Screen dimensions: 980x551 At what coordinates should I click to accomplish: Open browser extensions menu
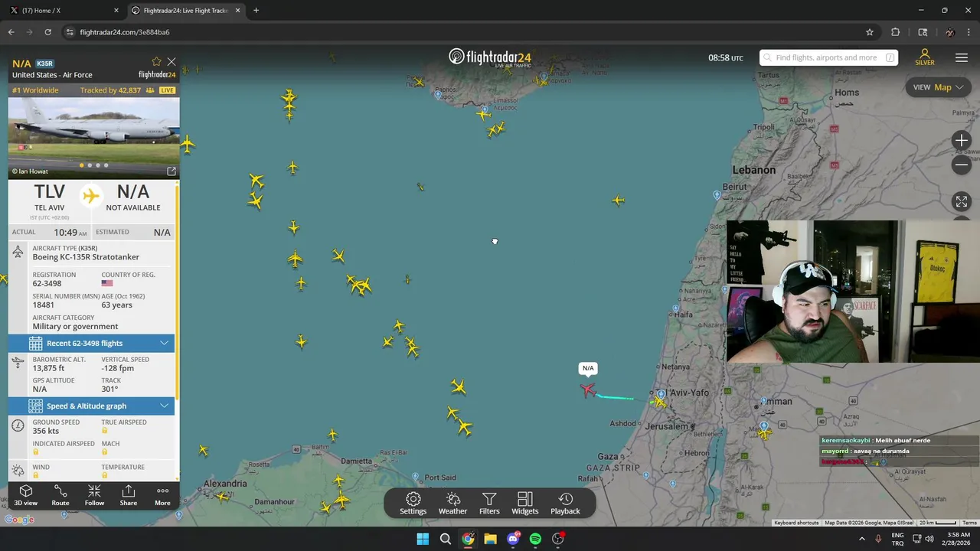click(895, 32)
